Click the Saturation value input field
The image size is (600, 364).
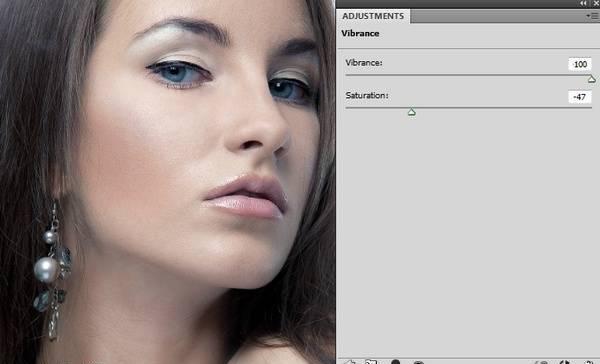[x=580, y=97]
